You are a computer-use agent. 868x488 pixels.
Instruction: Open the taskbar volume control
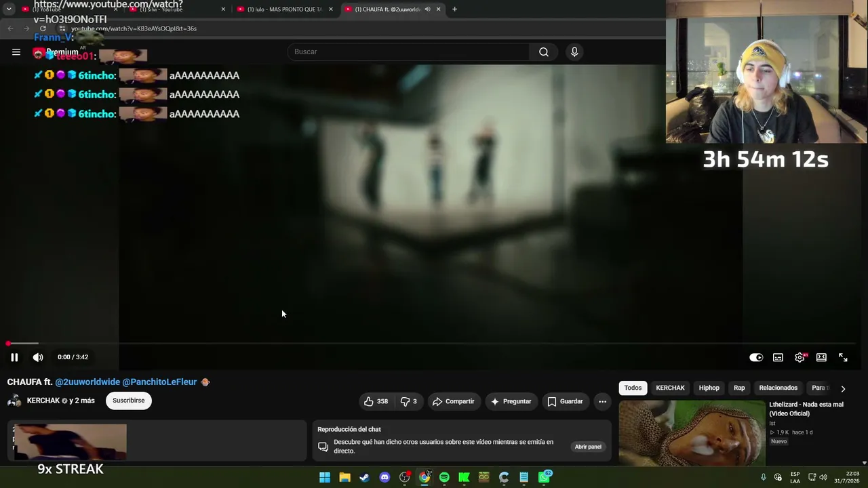pos(823,477)
